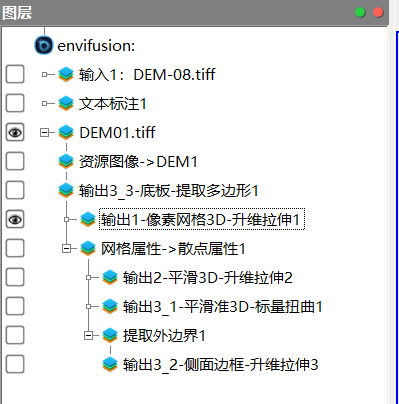Image resolution: width=399 pixels, height=404 pixels.
Task: Click the envifusion root logo icon
Action: tap(44, 45)
